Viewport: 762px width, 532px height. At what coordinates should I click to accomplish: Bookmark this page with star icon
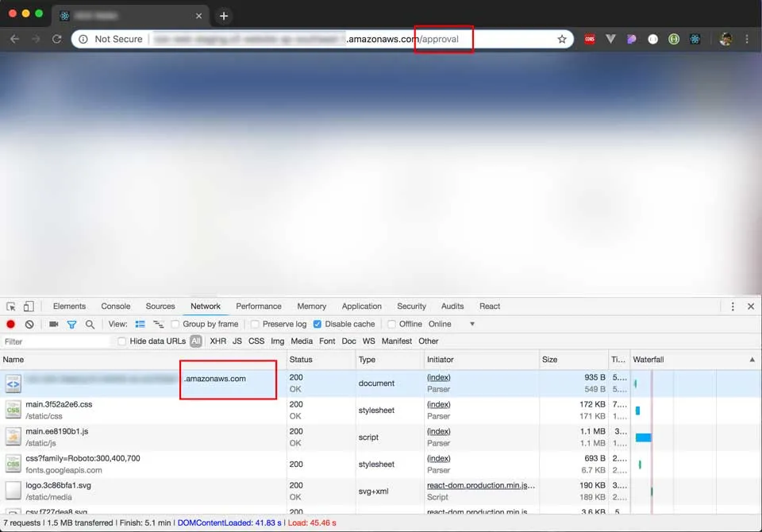562,39
